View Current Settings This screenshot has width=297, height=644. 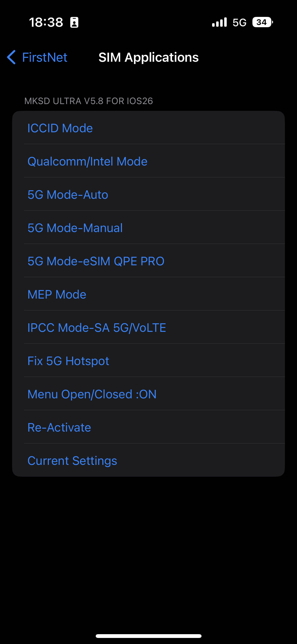tap(72, 461)
